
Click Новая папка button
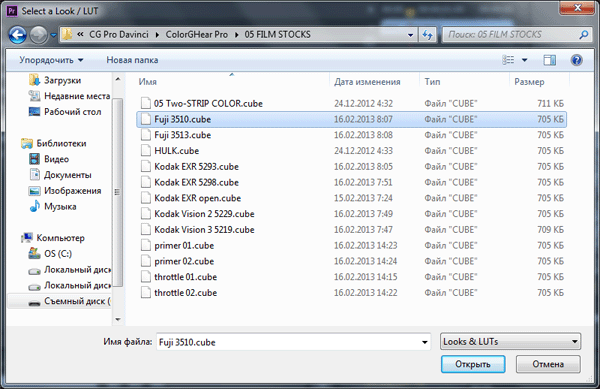click(132, 60)
